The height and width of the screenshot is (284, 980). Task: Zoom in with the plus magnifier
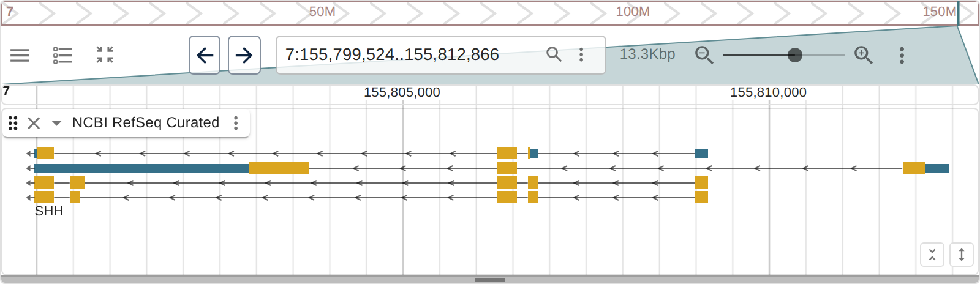[864, 55]
